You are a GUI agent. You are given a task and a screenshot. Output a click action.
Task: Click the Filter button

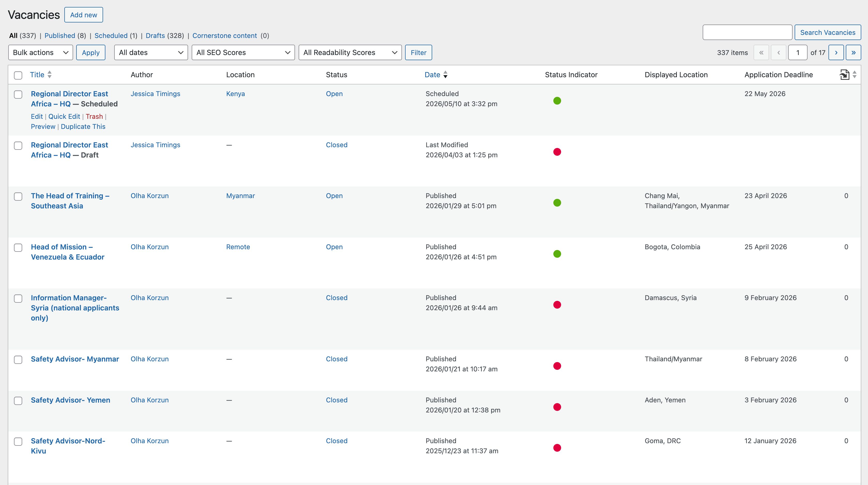(x=419, y=52)
